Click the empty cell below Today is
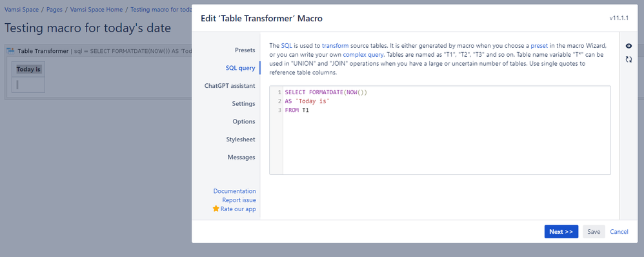Screen dimensions: 644x257 coord(28,85)
